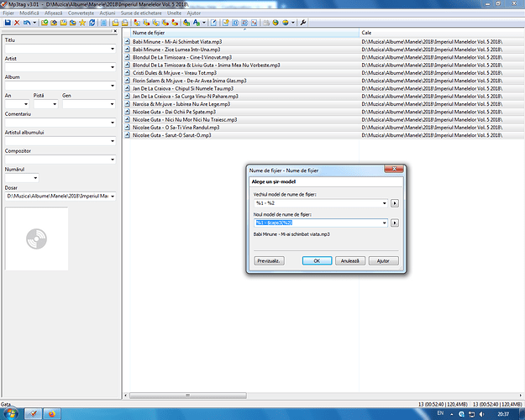Open the Acțiuni menu
The image size is (525, 420).
pos(108,13)
